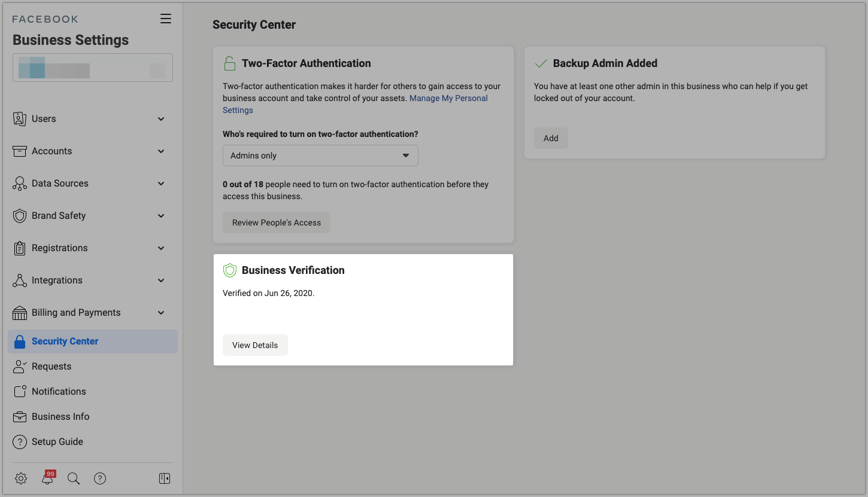The height and width of the screenshot is (497, 868).
Task: Expand the Integrations chevron
Action: [161, 280]
